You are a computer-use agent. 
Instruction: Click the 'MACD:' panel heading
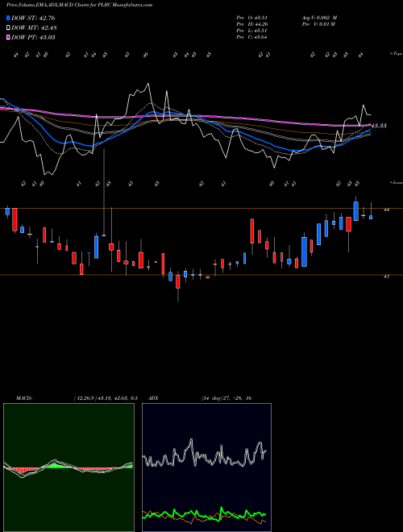point(24,398)
